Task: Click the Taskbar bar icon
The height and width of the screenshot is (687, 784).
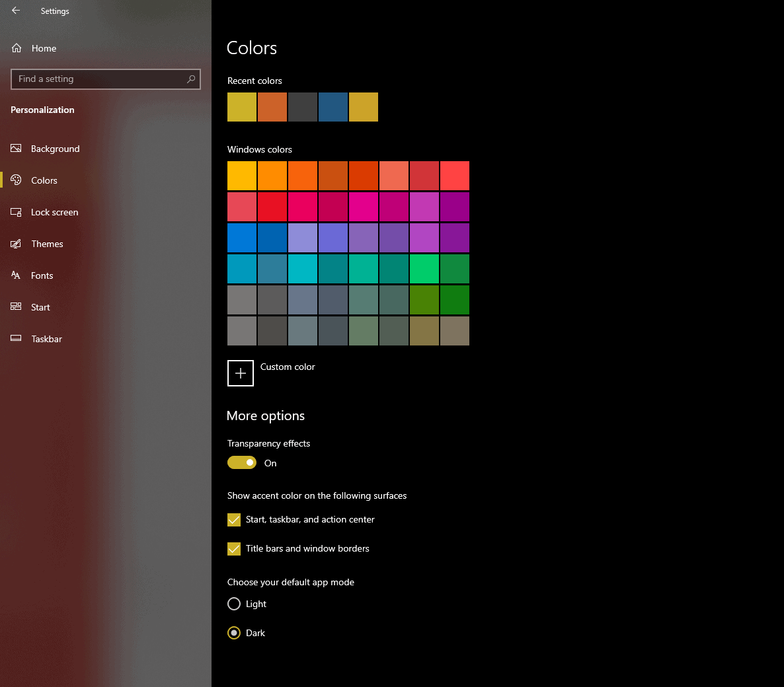Action: [16, 338]
